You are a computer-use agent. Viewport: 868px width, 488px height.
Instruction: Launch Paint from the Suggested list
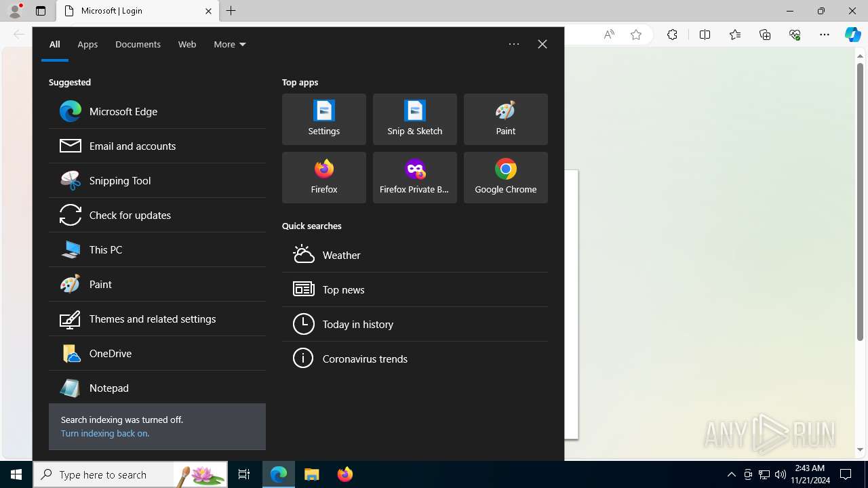point(157,284)
